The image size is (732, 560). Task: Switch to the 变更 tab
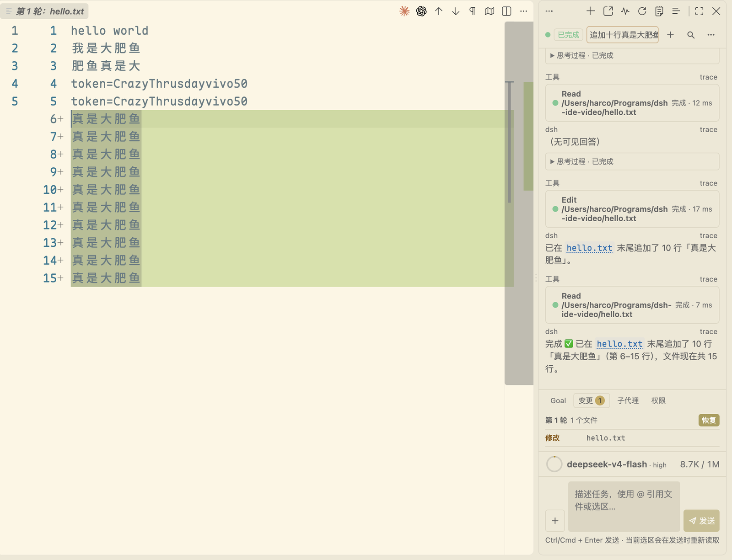pyautogui.click(x=592, y=400)
